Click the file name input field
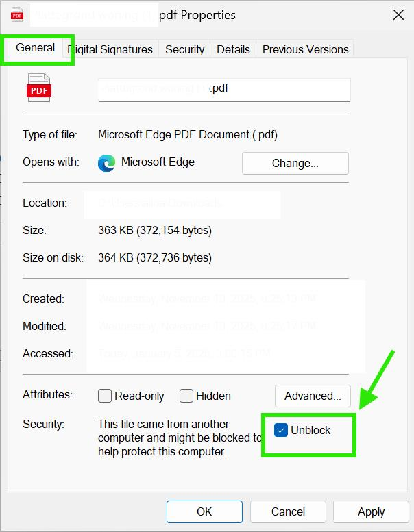Image resolution: width=414 pixels, height=532 pixels. tap(224, 90)
